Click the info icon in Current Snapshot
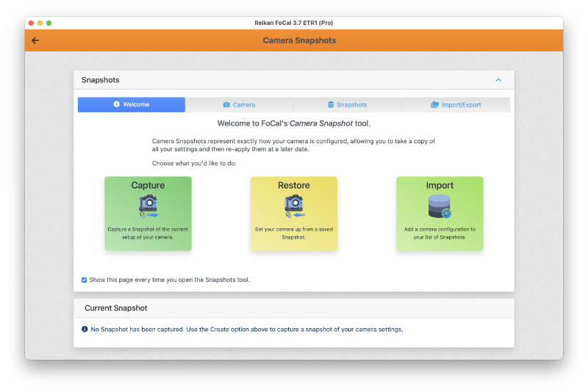 coord(85,329)
